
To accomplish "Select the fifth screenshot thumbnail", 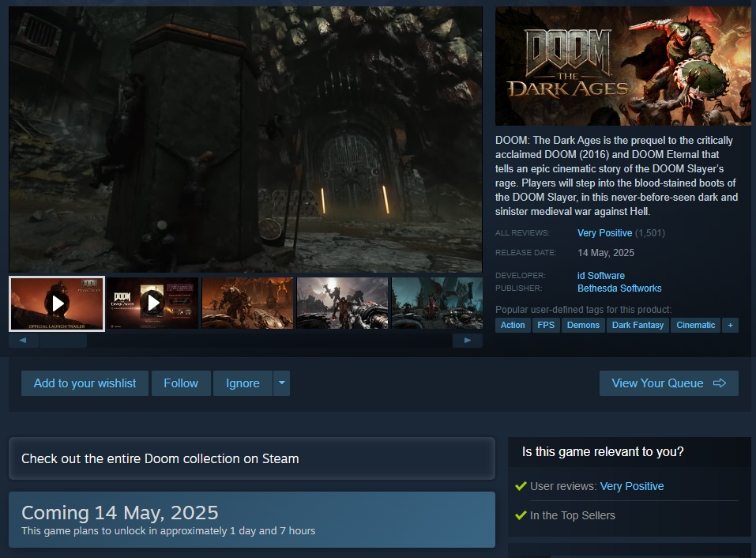I will click(437, 304).
